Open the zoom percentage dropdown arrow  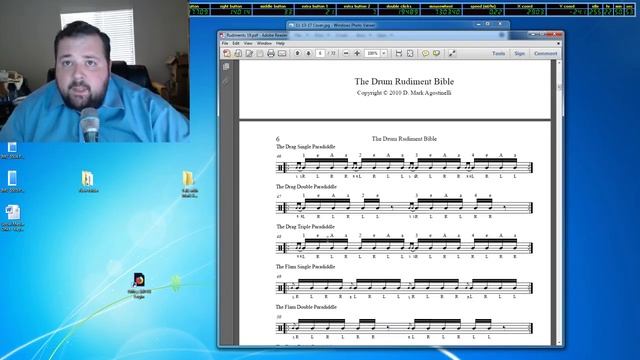pyautogui.click(x=384, y=53)
